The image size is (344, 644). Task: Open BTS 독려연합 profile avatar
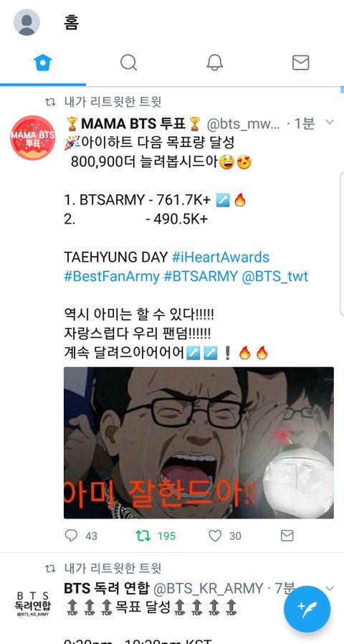pyautogui.click(x=33, y=604)
